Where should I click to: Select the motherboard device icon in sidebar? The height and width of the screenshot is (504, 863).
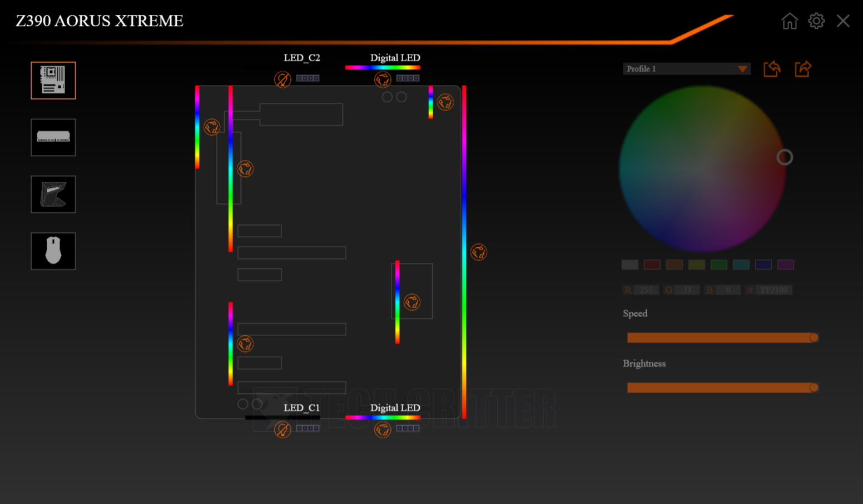click(53, 81)
